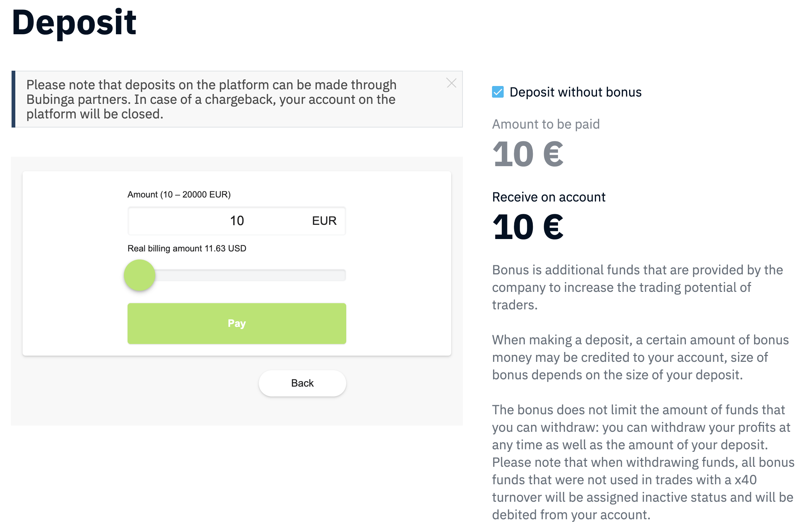Screen dimensions: 812x532
Task: Click the paragraph mentioning x40 turnover
Action: coord(643,462)
